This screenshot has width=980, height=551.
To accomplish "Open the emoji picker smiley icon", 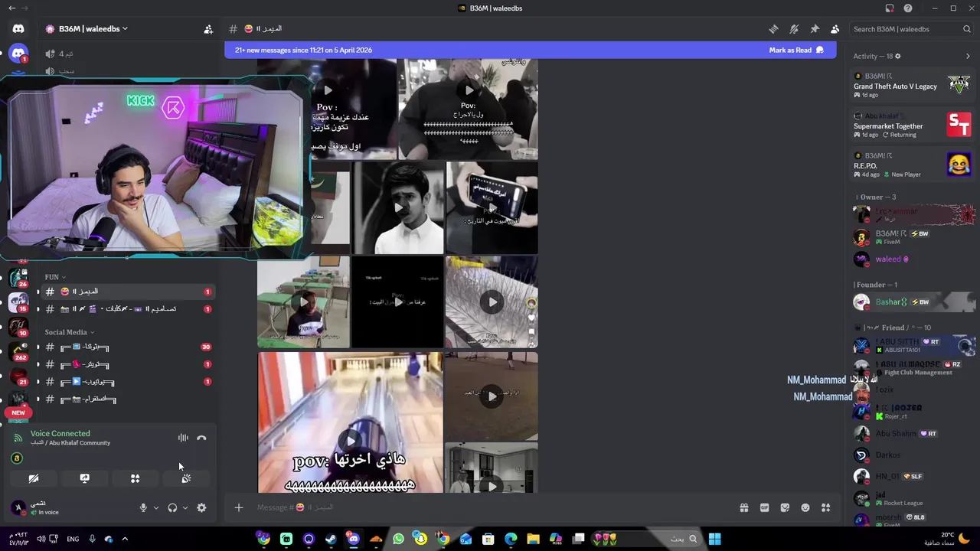I will point(805,507).
